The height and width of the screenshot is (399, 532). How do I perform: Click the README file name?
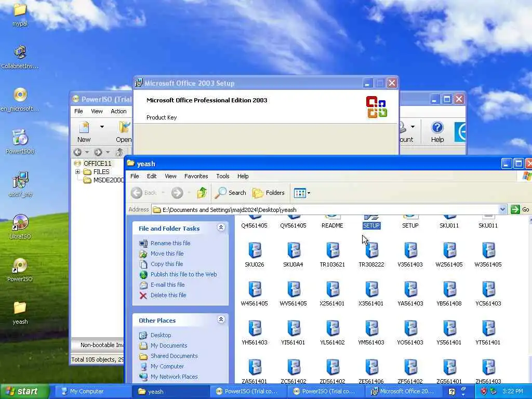pos(332,225)
